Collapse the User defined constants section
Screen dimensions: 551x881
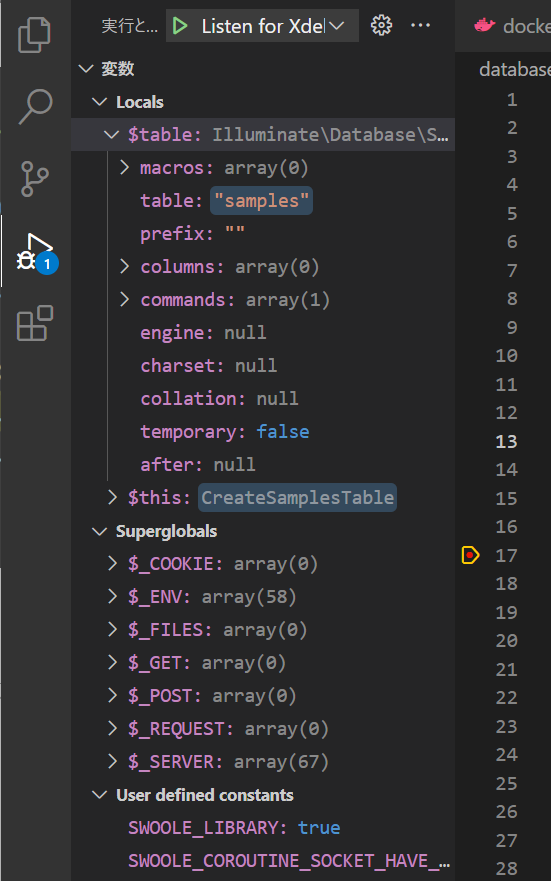(x=99, y=794)
